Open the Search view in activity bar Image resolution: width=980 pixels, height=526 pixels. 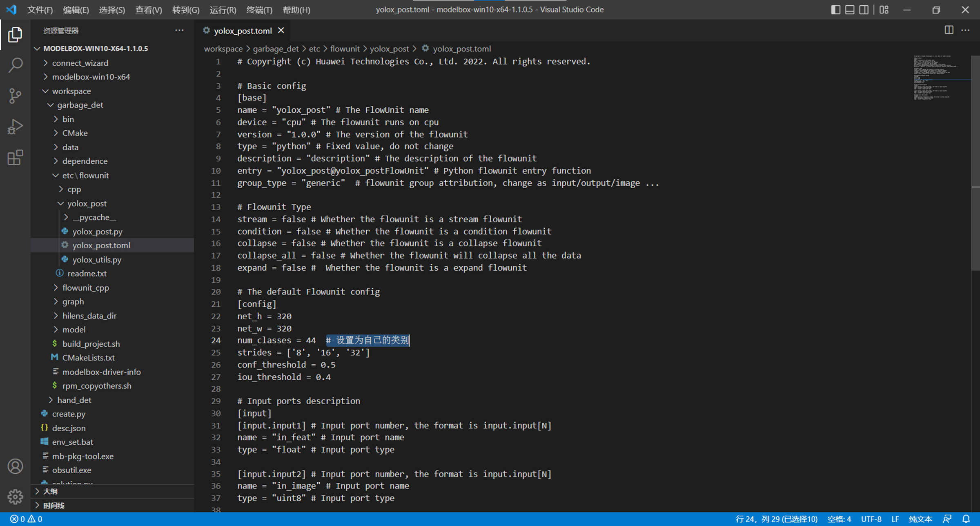15,65
